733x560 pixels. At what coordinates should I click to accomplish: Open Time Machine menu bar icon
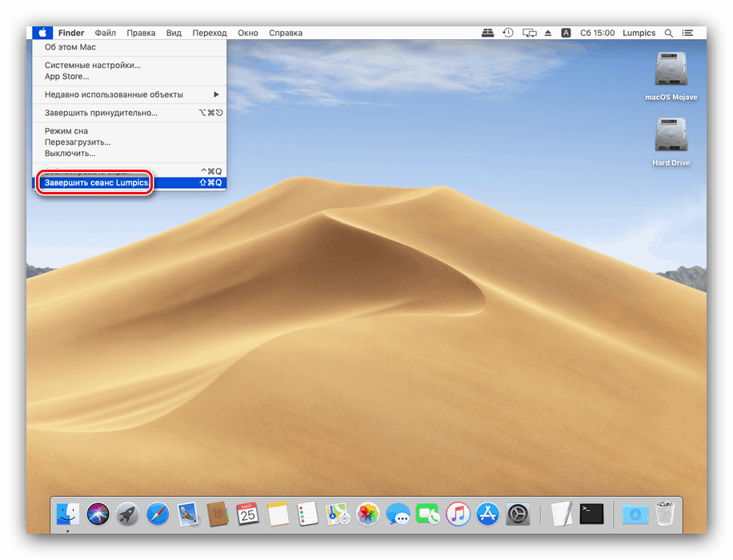point(508,33)
